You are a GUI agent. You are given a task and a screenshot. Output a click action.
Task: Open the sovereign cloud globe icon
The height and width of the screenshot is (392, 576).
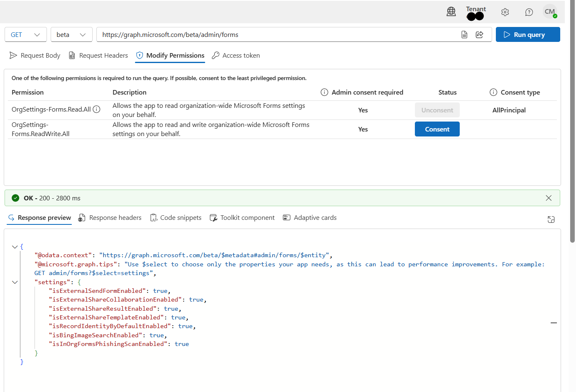click(x=451, y=12)
